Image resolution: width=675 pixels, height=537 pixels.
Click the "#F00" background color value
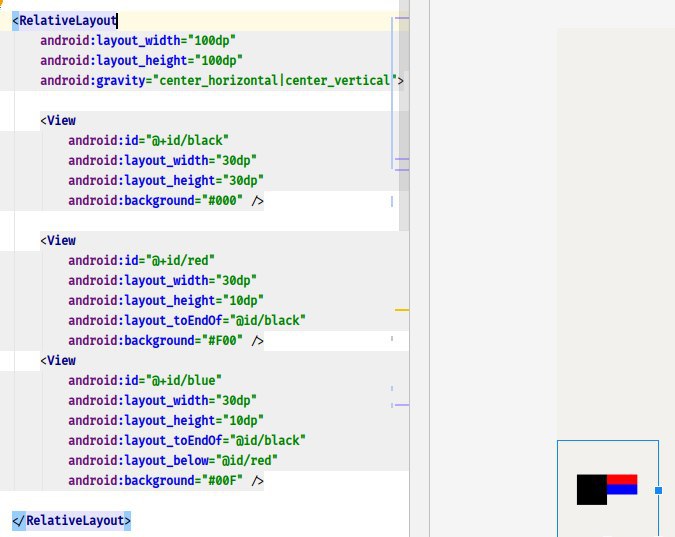pos(222,341)
